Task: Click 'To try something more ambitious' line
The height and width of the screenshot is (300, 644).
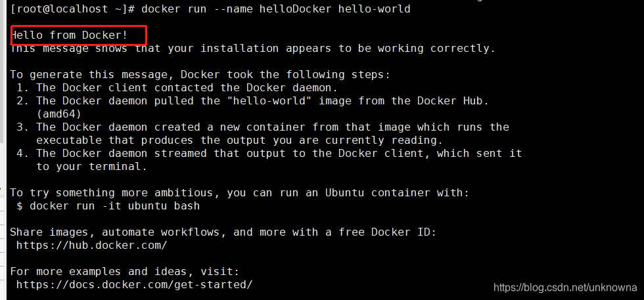Action: [239, 193]
